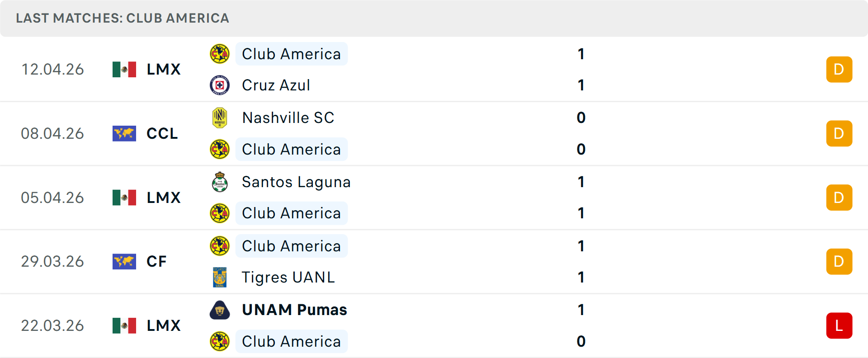
Task: Select the CCL league label
Action: click(161, 133)
